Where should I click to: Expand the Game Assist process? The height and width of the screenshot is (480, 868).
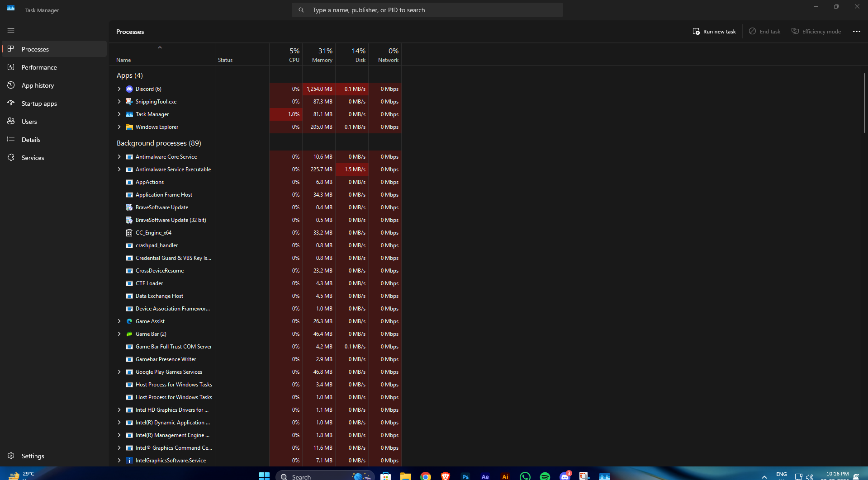[119, 321]
